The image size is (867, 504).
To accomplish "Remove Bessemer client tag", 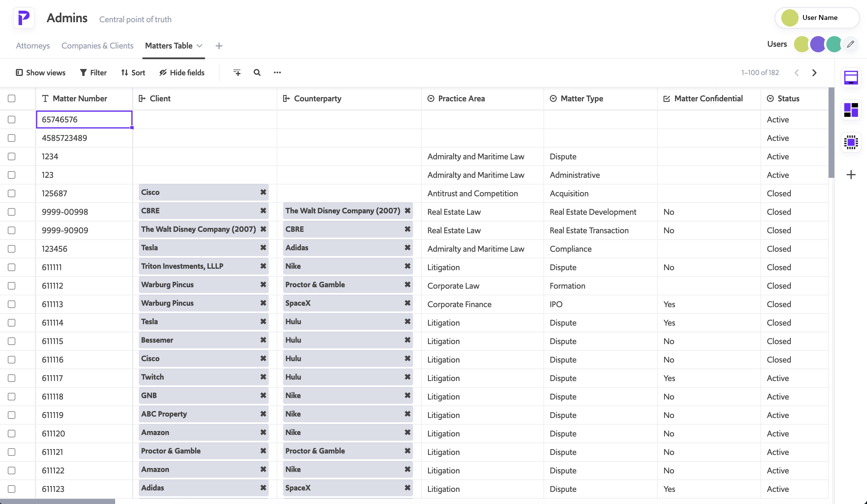I will (263, 340).
